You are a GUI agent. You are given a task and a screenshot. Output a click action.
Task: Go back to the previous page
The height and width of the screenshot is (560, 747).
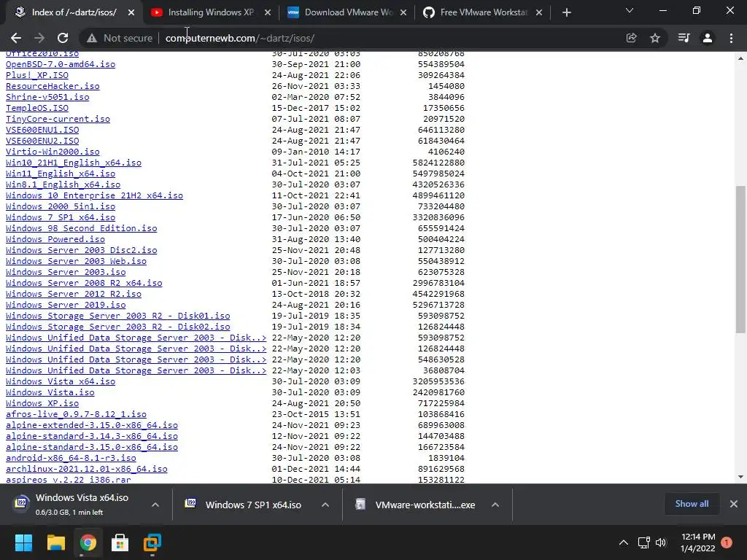(16, 38)
